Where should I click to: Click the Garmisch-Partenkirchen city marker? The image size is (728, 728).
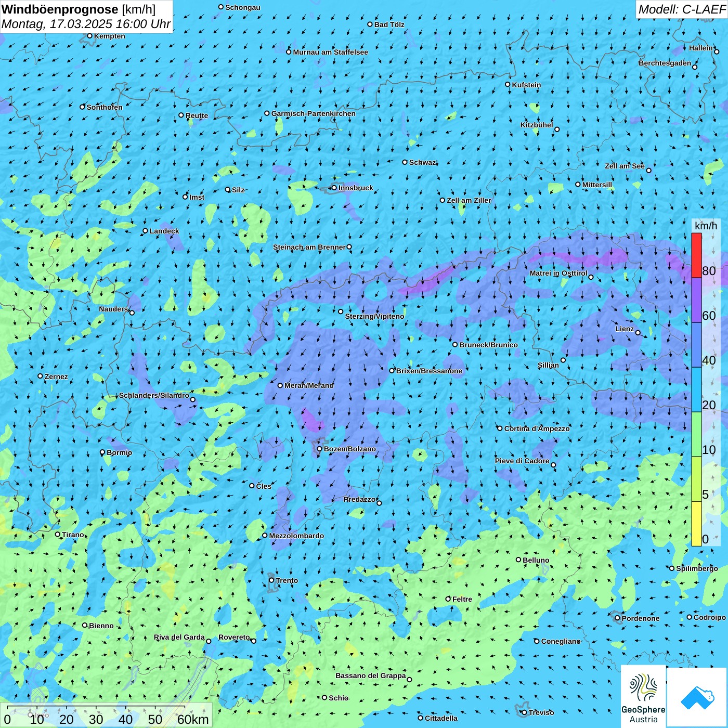point(267,113)
